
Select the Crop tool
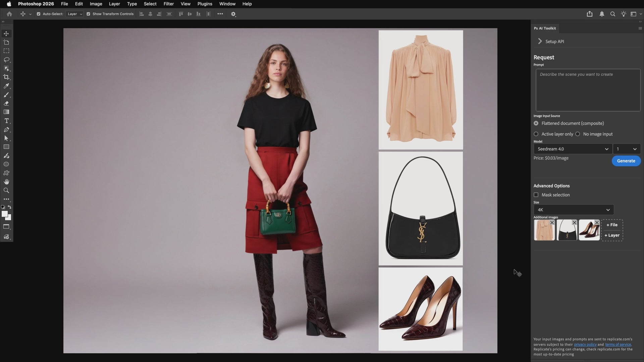6,77
